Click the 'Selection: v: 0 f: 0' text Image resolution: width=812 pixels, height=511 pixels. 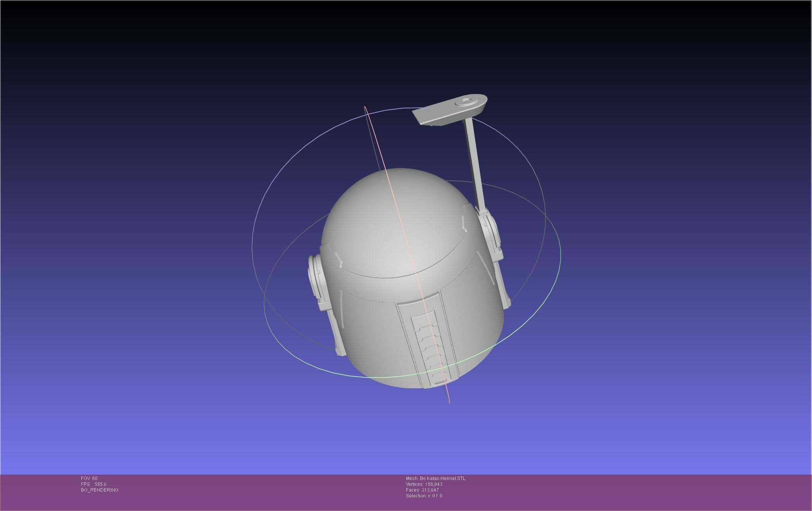pos(424,496)
